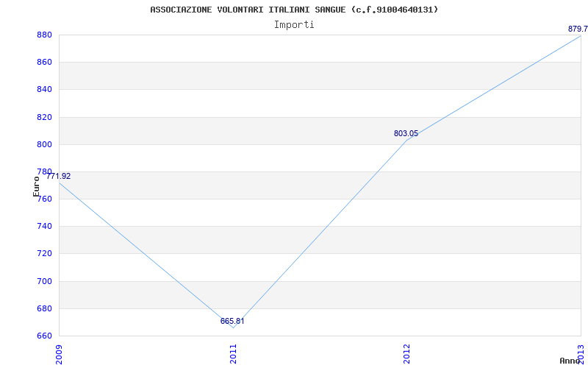
Task: Click the 700 y-axis value
Action: click(44, 281)
